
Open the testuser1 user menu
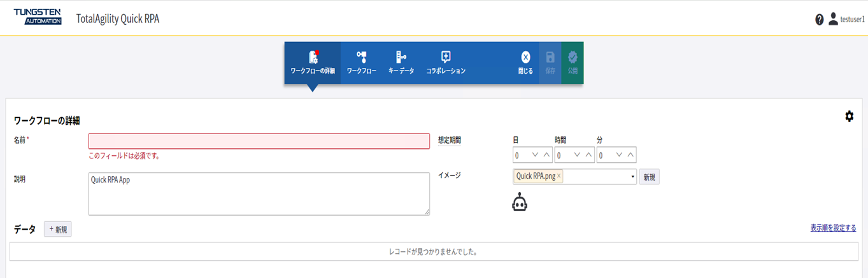point(846,19)
